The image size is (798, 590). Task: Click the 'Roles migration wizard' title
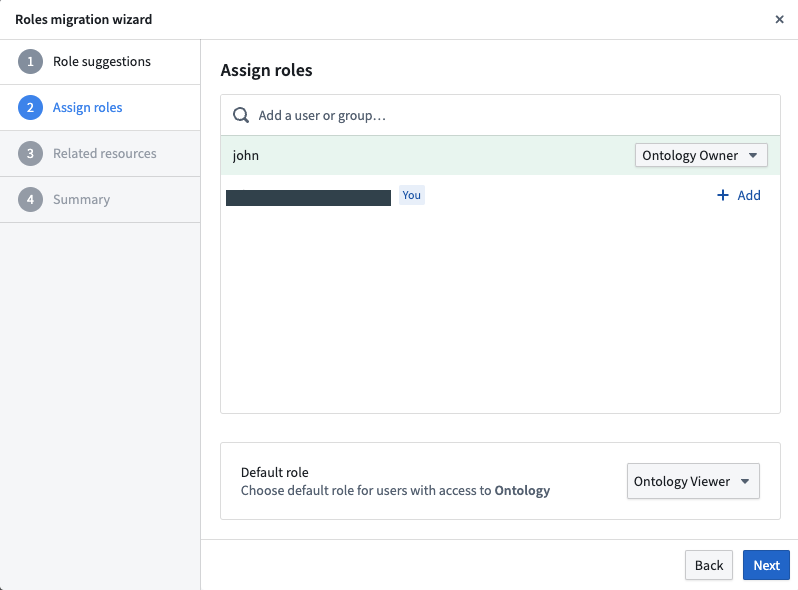click(x=83, y=19)
